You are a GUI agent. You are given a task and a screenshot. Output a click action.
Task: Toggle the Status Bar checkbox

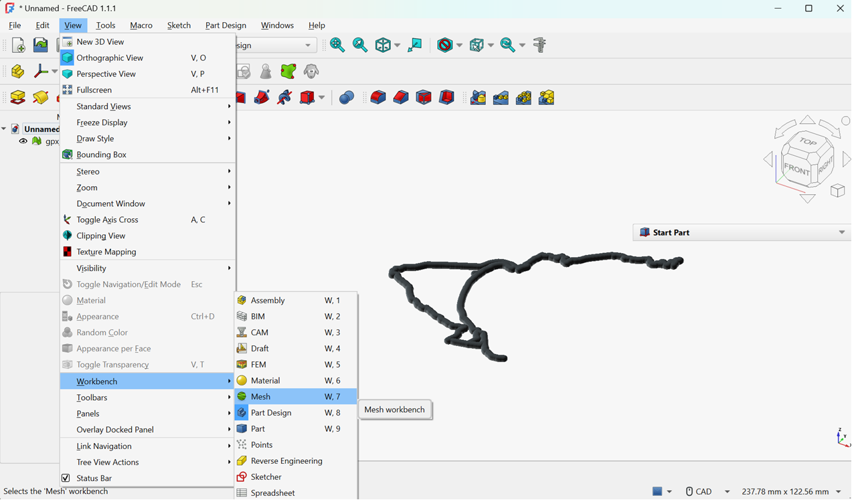point(66,478)
